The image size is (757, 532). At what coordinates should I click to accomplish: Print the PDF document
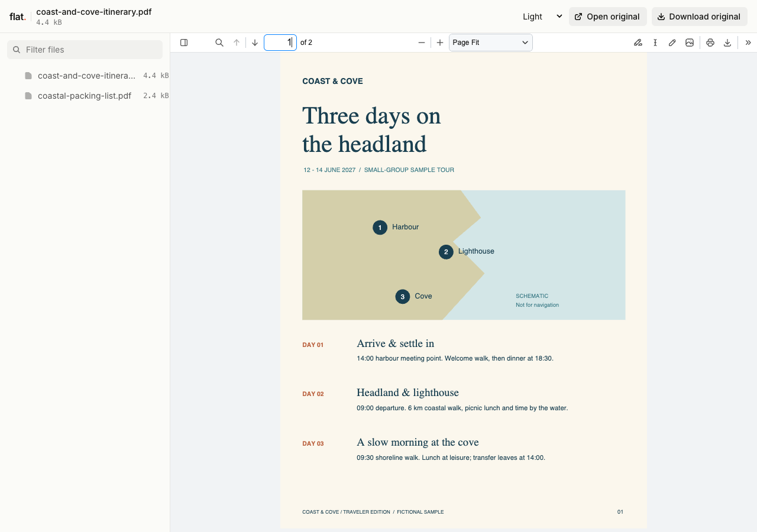[x=710, y=43]
